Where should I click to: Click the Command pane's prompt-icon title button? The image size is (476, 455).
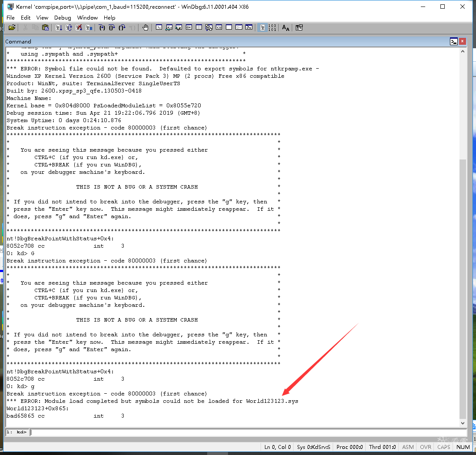click(454, 42)
